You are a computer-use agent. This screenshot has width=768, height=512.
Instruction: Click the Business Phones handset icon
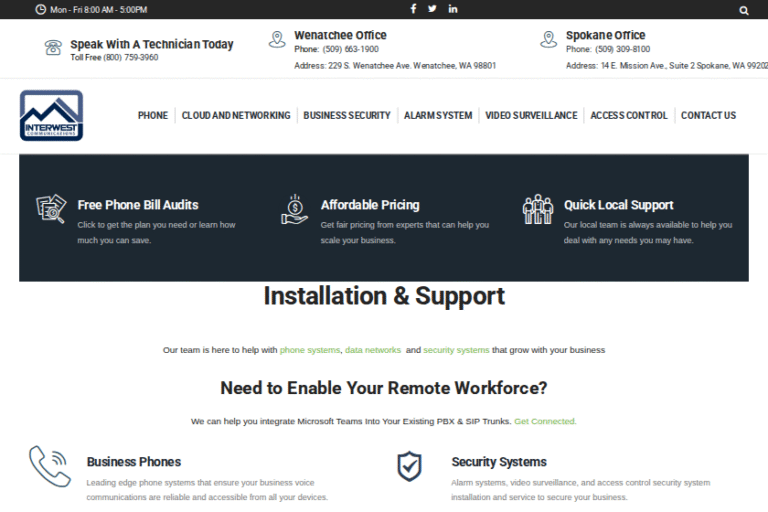49,466
